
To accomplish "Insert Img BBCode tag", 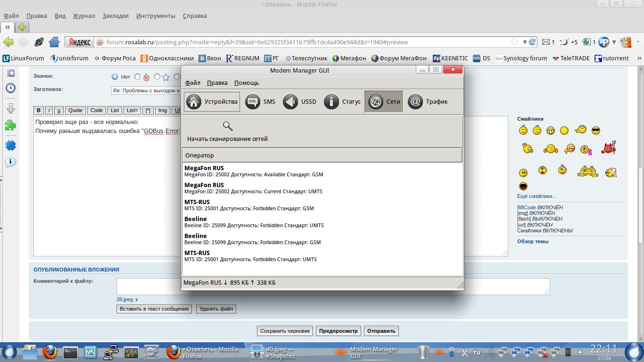I will pos(163,110).
